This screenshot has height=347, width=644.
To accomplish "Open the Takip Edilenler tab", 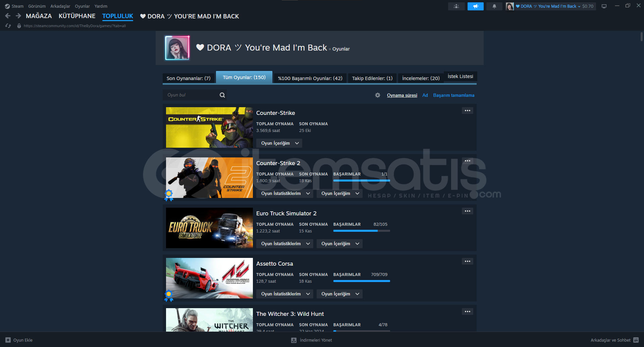I will (x=372, y=78).
